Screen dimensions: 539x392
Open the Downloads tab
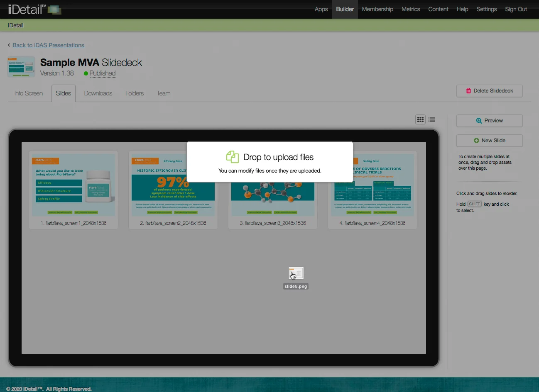click(x=98, y=93)
